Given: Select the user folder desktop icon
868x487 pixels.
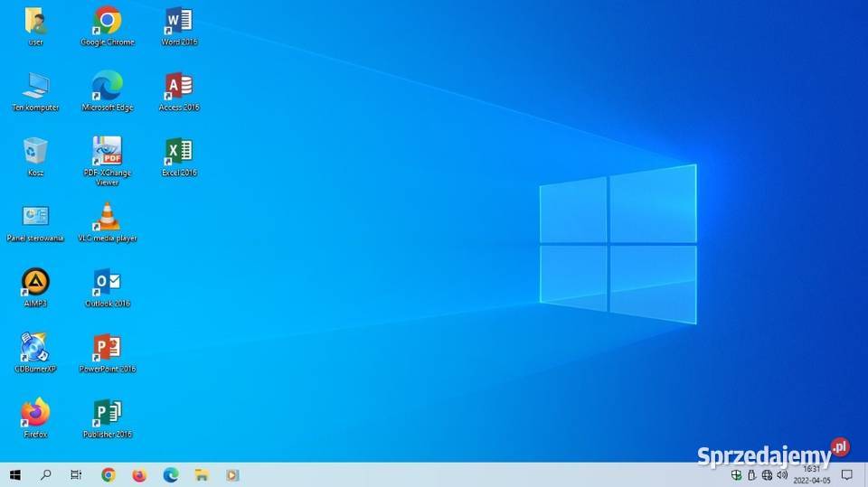Looking at the screenshot, I should coord(35,26).
